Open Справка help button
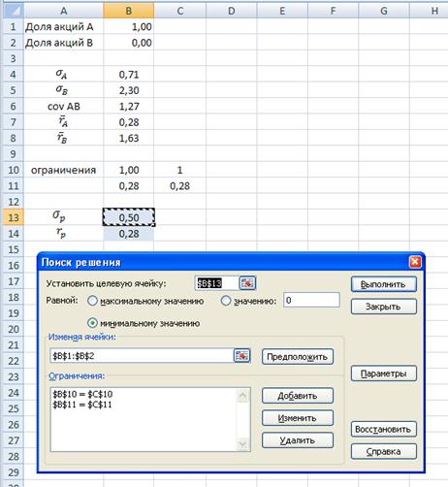The width and height of the screenshot is (448, 487). click(x=384, y=451)
